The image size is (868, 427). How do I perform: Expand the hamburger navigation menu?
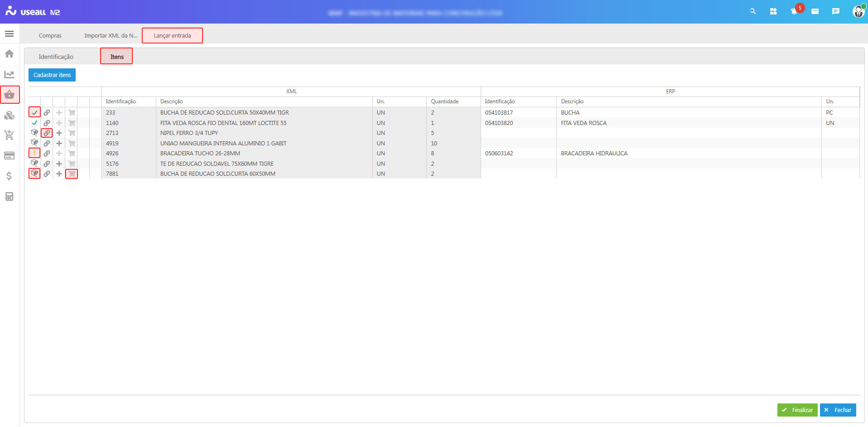pos(9,34)
